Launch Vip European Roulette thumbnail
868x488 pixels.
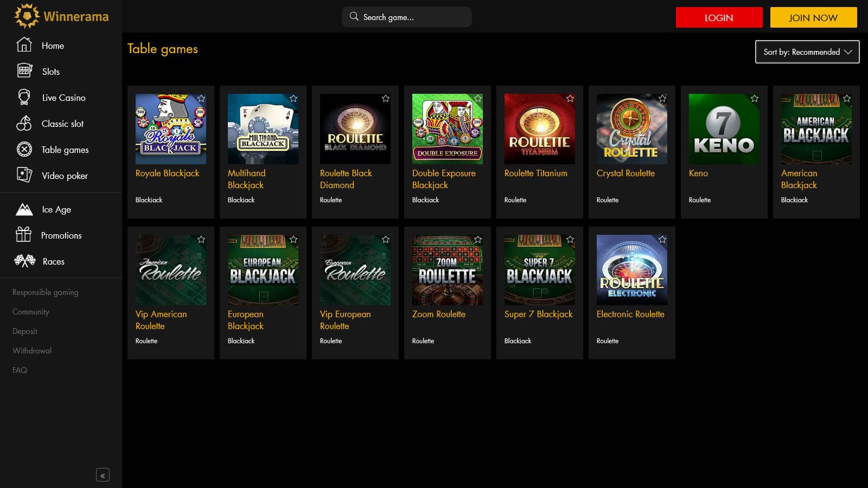(355, 270)
